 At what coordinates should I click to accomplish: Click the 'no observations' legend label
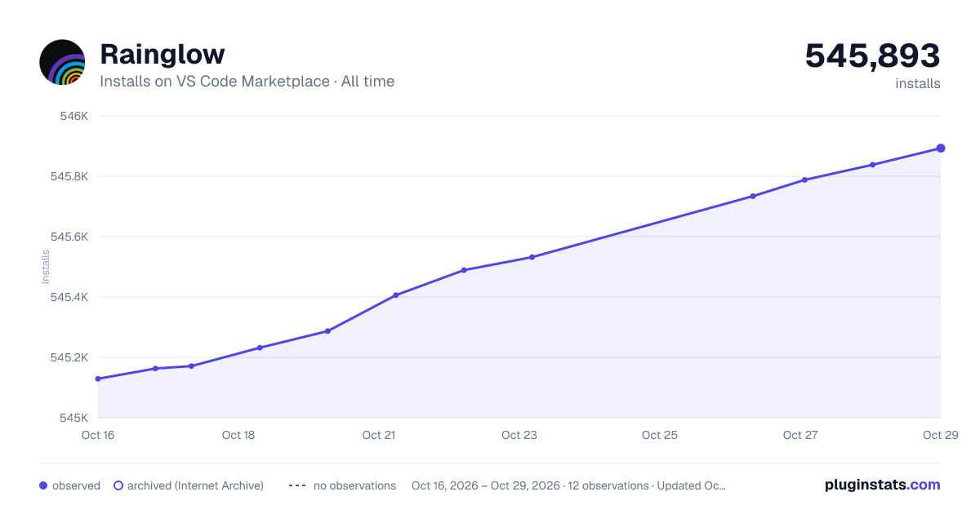point(354,485)
